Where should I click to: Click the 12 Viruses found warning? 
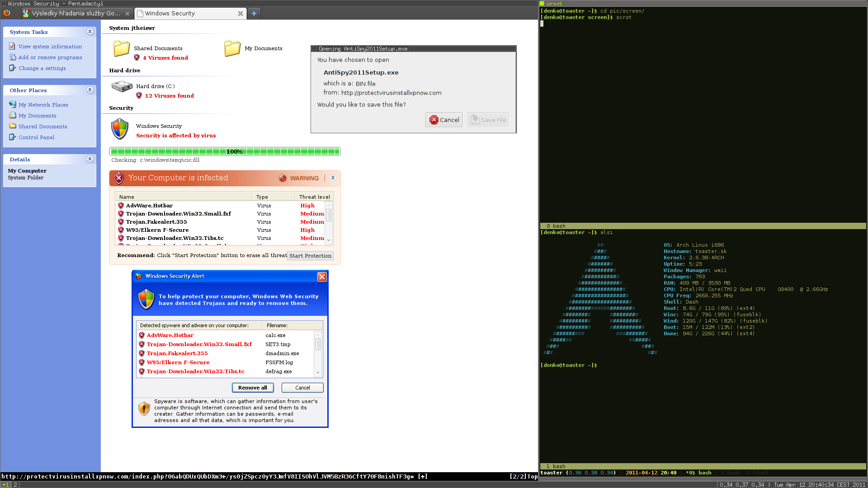click(170, 96)
